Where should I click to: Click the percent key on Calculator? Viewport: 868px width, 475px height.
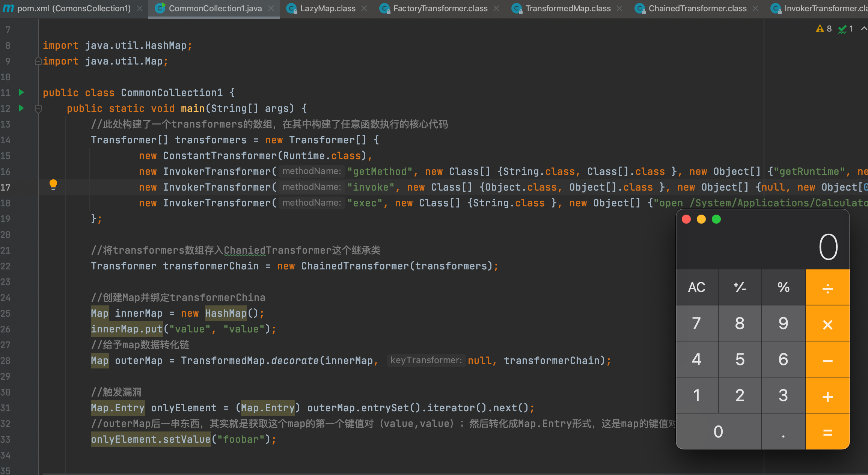point(784,287)
